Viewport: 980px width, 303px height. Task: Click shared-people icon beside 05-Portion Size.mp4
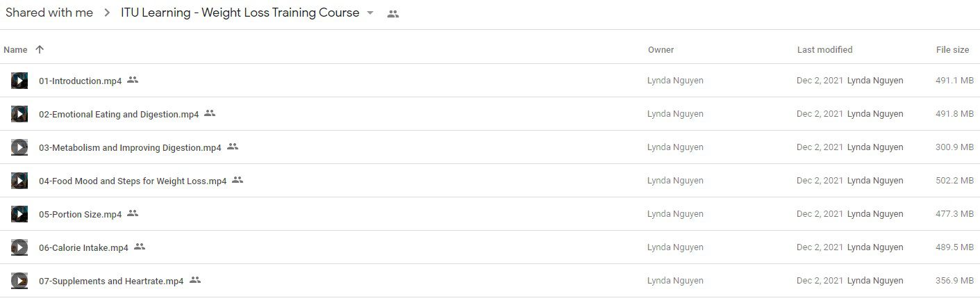coord(133,213)
